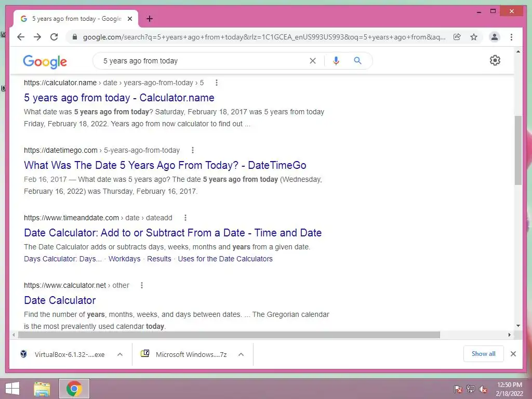This screenshot has height=399, width=532.
Task: Click 'Show all' downloads button
Action: coord(484,354)
